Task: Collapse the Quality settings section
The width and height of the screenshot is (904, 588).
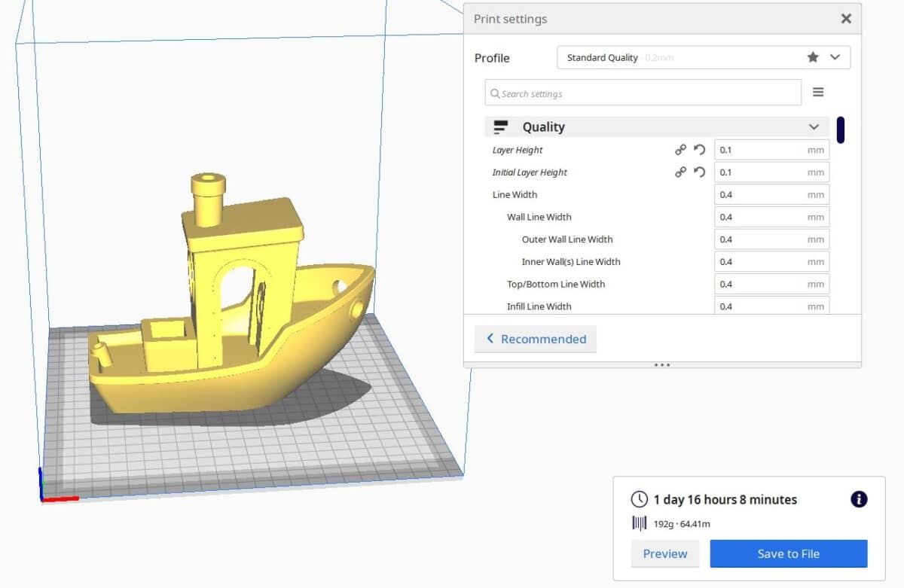Action: (814, 126)
